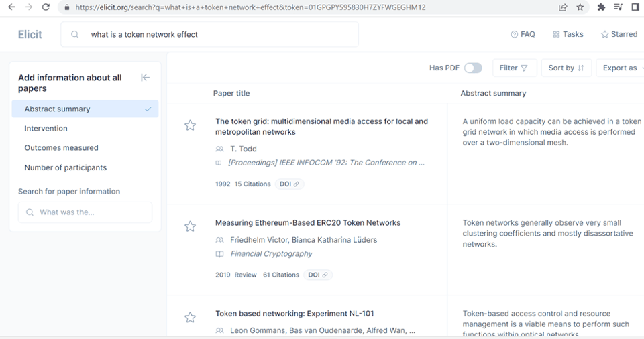This screenshot has width=644, height=339.
Task: Open the DOI link for token grid paper
Action: (x=289, y=184)
